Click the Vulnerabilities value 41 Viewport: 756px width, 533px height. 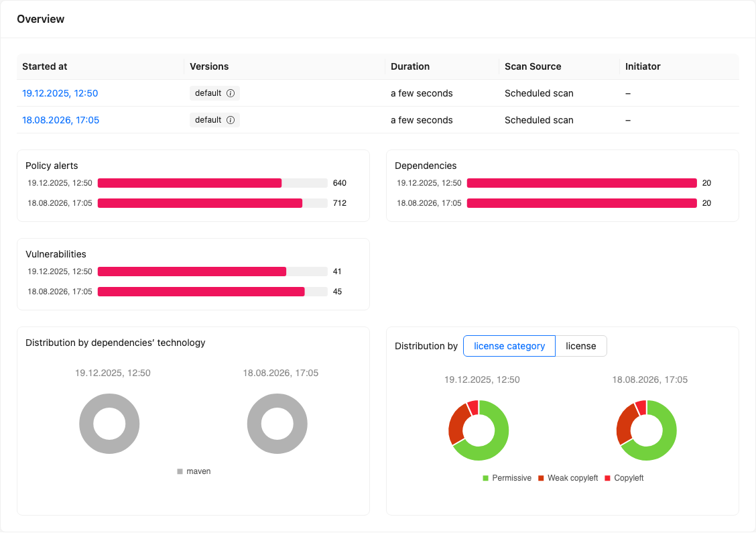coord(337,272)
